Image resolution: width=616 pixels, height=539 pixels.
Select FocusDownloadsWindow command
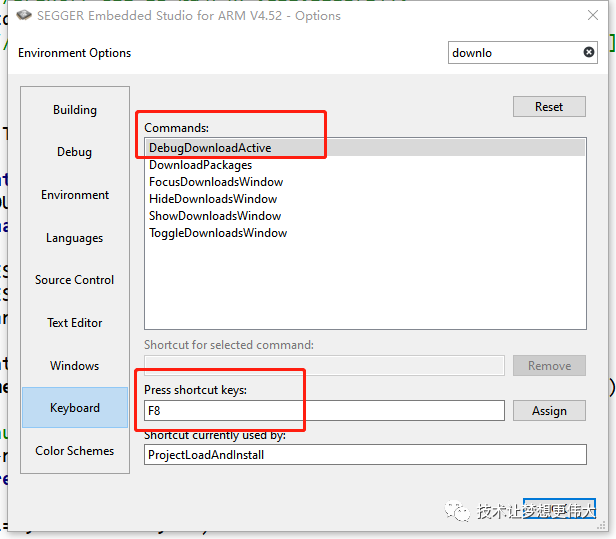(x=365, y=182)
